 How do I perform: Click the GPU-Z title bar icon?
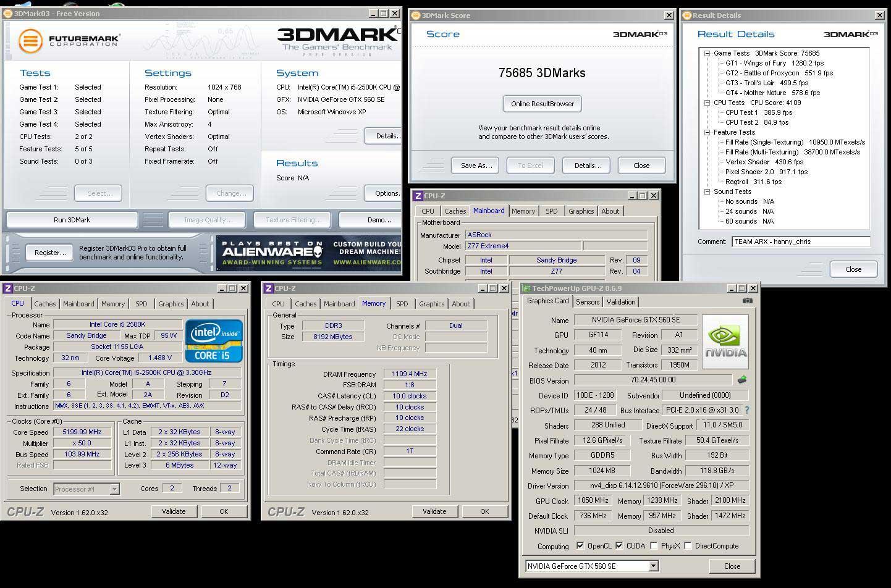point(526,288)
